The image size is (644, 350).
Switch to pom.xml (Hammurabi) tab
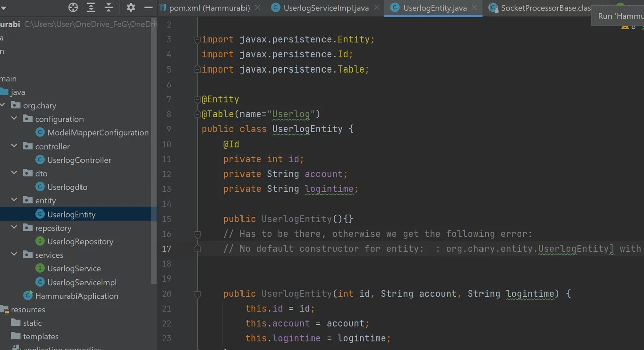click(209, 8)
